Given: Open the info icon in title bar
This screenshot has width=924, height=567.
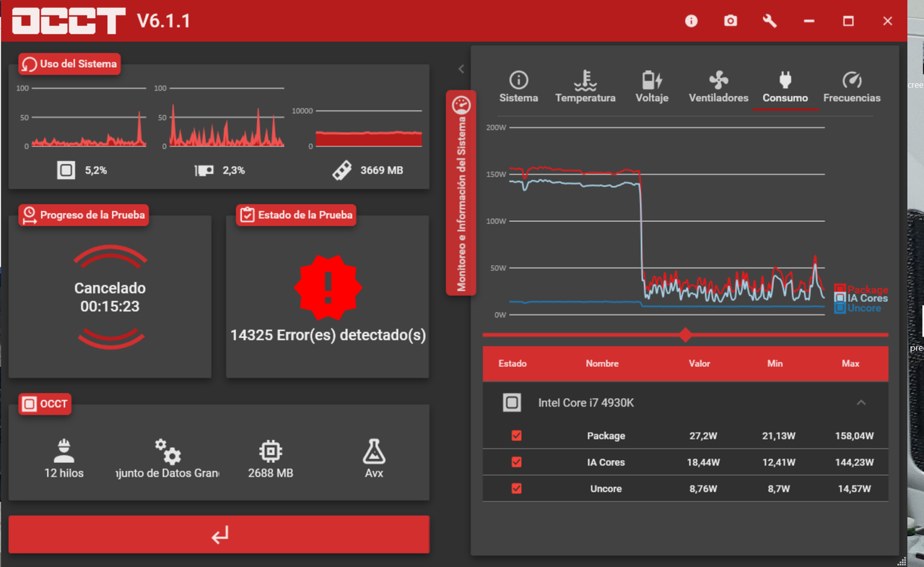Looking at the screenshot, I should [692, 21].
